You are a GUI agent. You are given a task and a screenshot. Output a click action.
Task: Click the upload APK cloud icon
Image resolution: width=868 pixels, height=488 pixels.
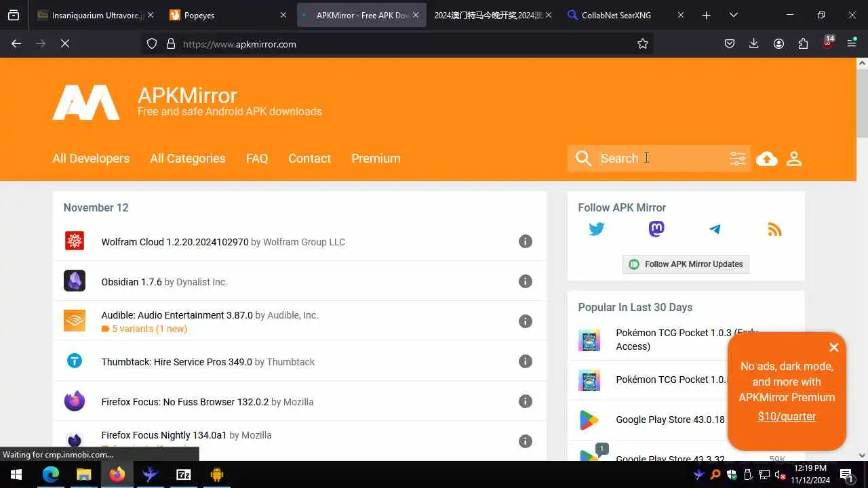click(767, 159)
